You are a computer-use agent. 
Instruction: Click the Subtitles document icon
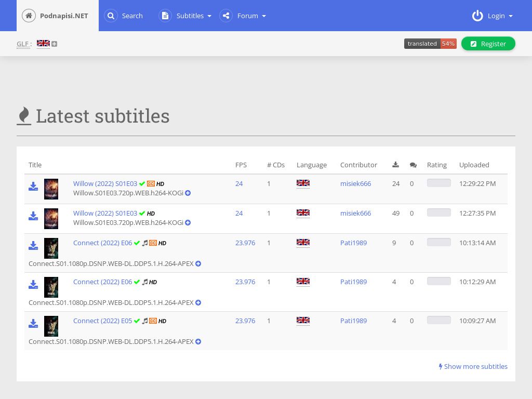pyautogui.click(x=165, y=16)
